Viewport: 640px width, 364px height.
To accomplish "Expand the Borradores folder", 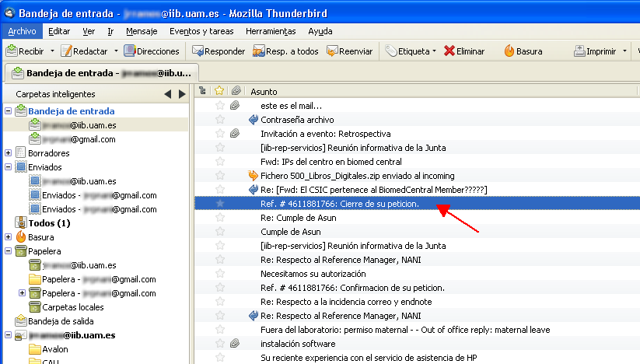I will (8, 153).
